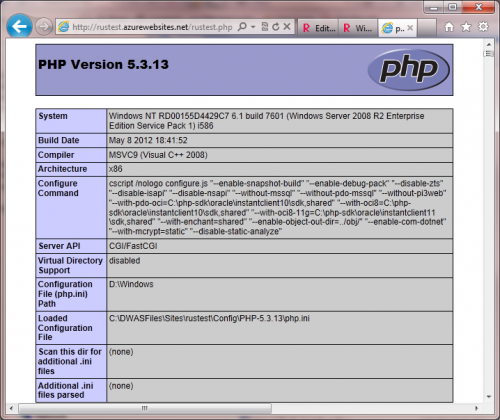500x420 pixels.
Task: Maximize the browser window
Action: pyautogui.click(x=452, y=7)
